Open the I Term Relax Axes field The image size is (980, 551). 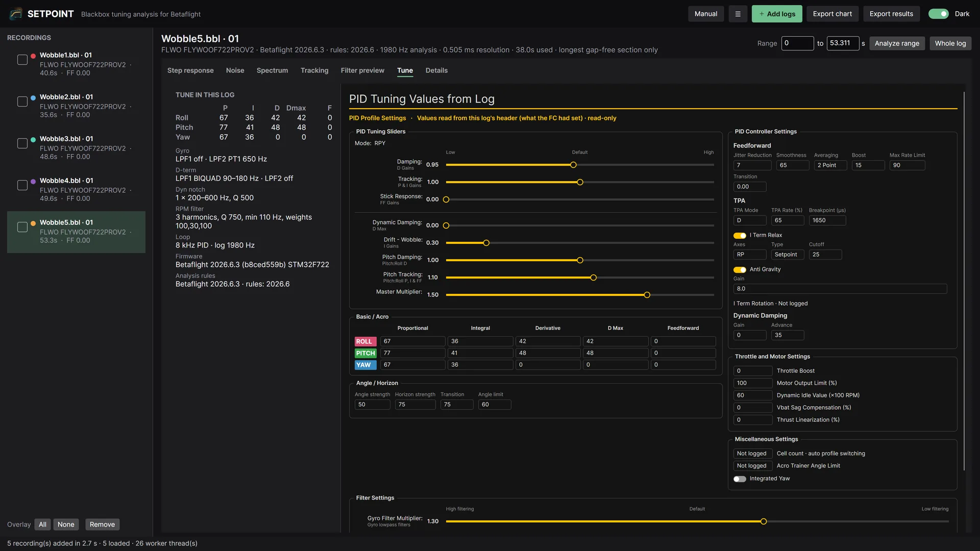click(x=750, y=255)
